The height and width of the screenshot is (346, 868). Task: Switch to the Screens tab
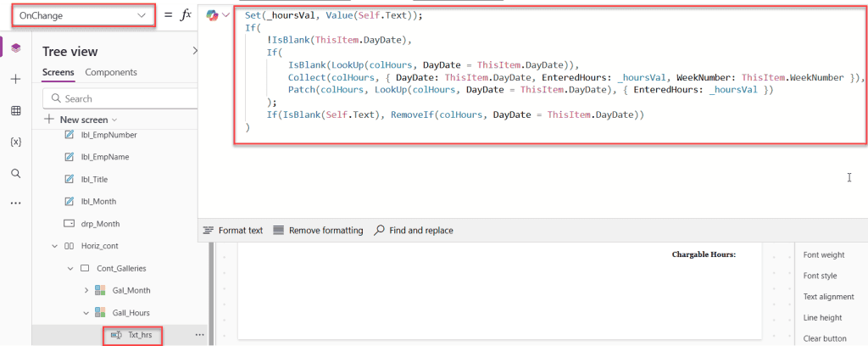click(x=58, y=73)
